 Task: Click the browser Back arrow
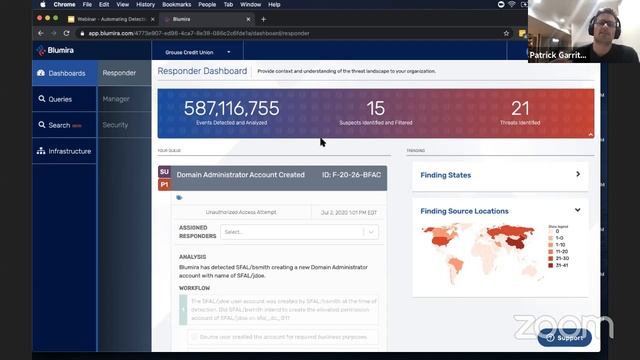click(40, 33)
